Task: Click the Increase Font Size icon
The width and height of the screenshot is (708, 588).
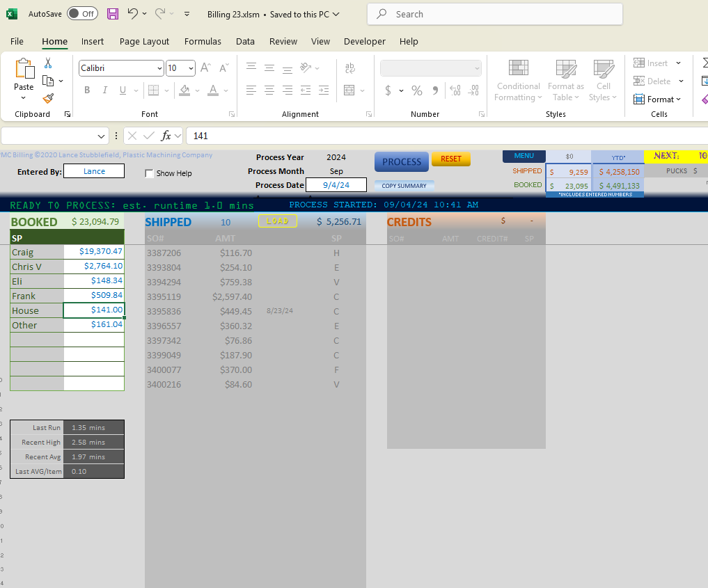Action: pyautogui.click(x=205, y=67)
